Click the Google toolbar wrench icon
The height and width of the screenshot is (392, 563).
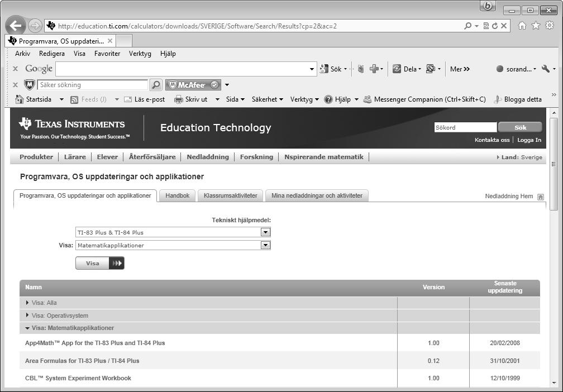(546, 69)
